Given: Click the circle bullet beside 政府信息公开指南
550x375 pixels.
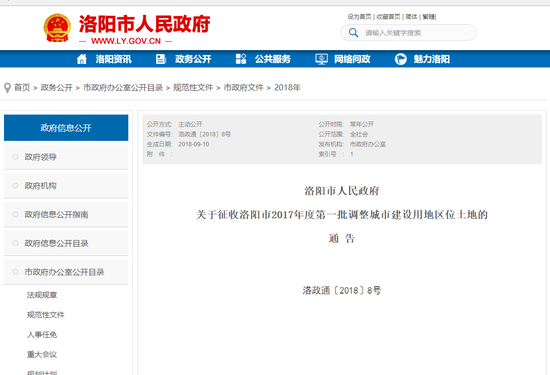Looking at the screenshot, I should (15, 214).
